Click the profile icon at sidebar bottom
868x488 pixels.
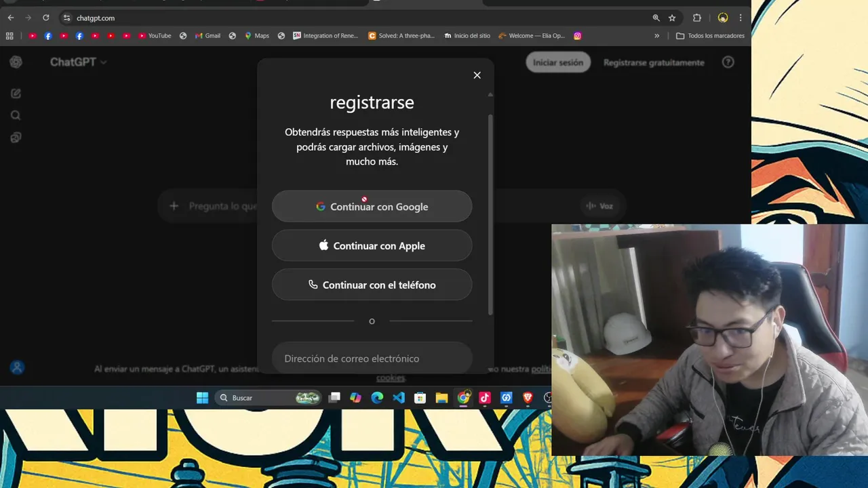[x=18, y=367]
